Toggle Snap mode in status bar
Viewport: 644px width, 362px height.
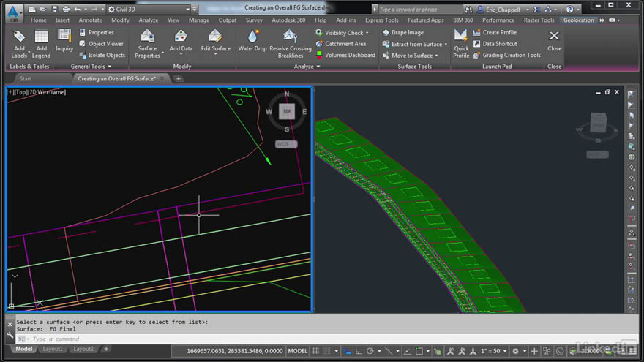(327, 351)
